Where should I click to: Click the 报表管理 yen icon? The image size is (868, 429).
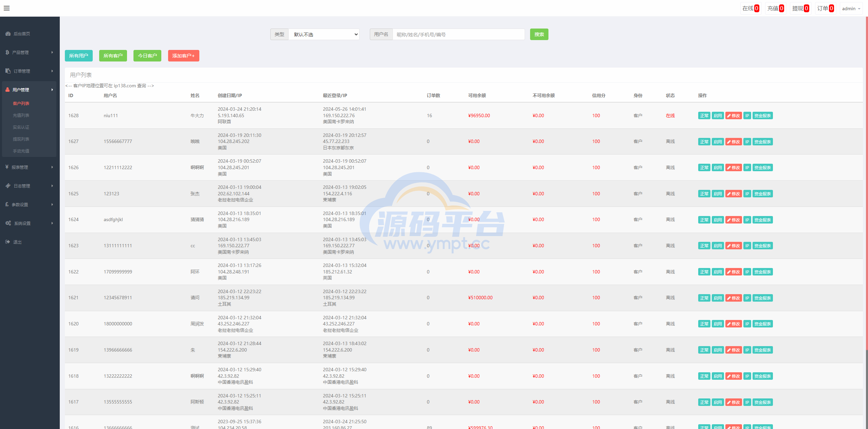7,167
